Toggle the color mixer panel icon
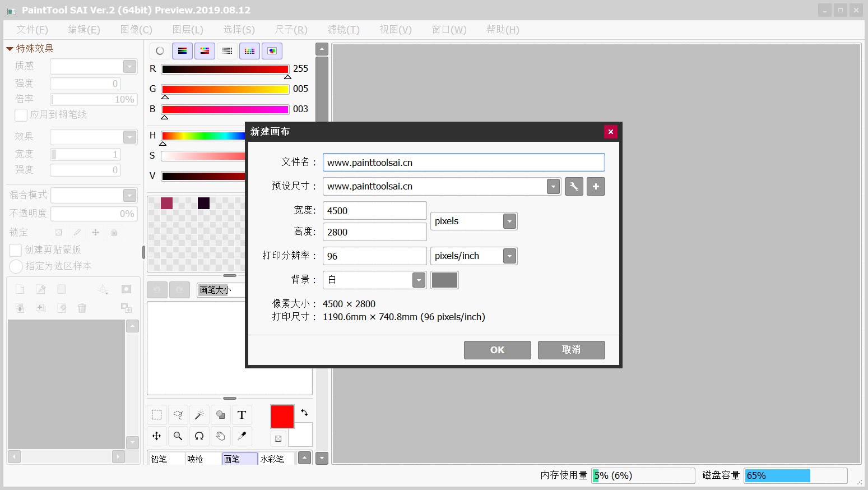This screenshot has width=868, height=490. (227, 51)
